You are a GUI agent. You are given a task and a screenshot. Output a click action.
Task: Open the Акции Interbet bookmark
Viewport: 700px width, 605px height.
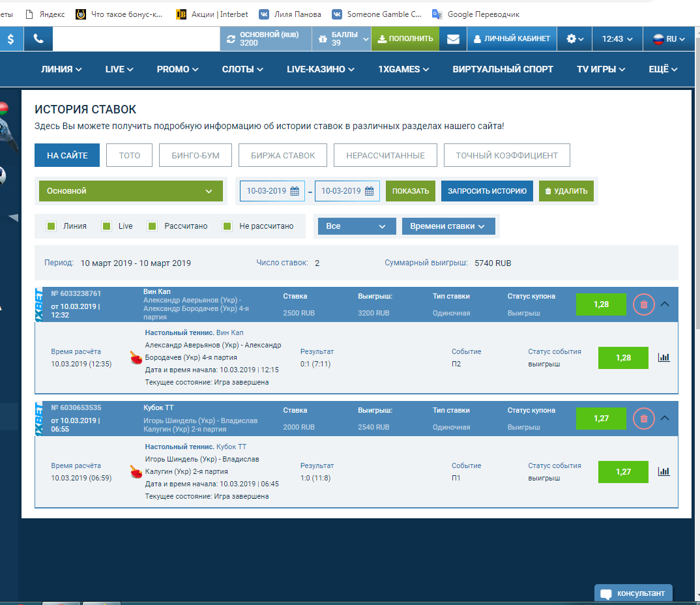212,14
